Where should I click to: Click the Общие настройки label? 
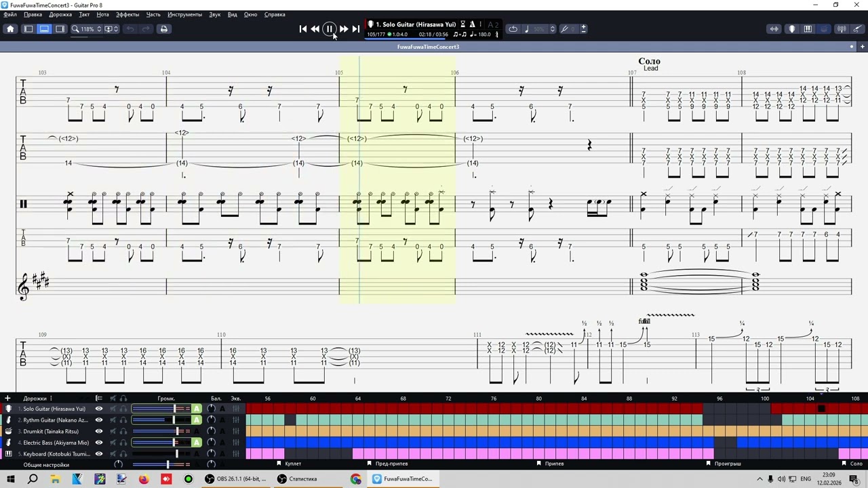(46, 465)
